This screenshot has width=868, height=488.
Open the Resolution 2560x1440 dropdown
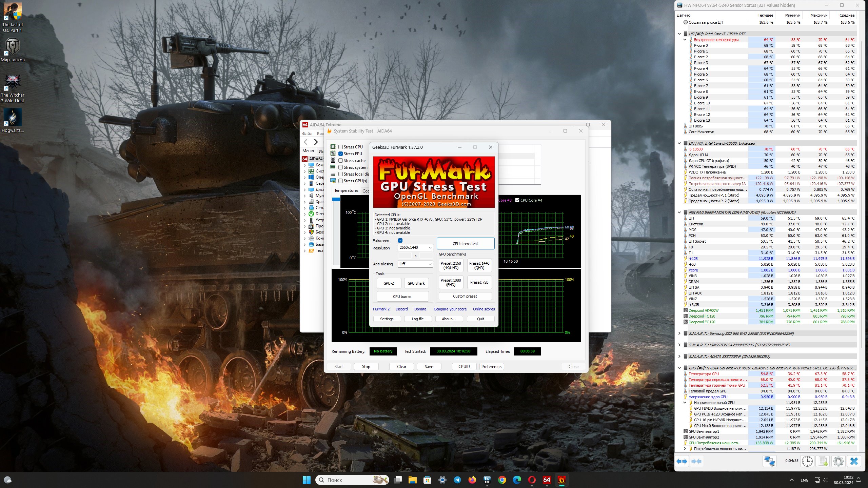[x=415, y=248]
